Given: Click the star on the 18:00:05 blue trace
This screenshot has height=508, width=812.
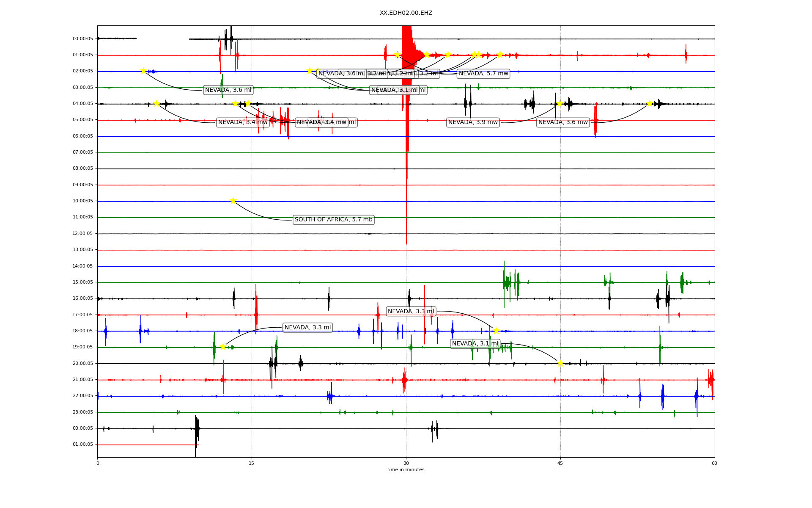Looking at the screenshot, I should (x=496, y=331).
